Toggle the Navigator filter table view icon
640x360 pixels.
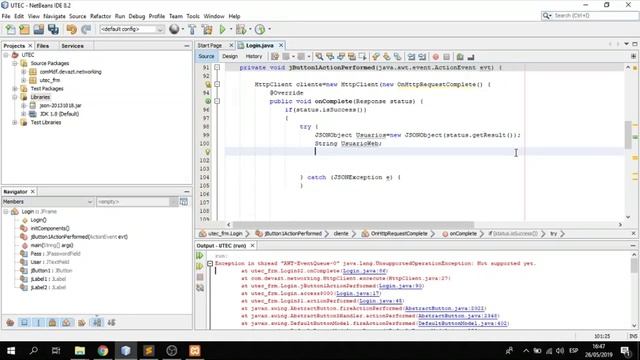[184, 202]
